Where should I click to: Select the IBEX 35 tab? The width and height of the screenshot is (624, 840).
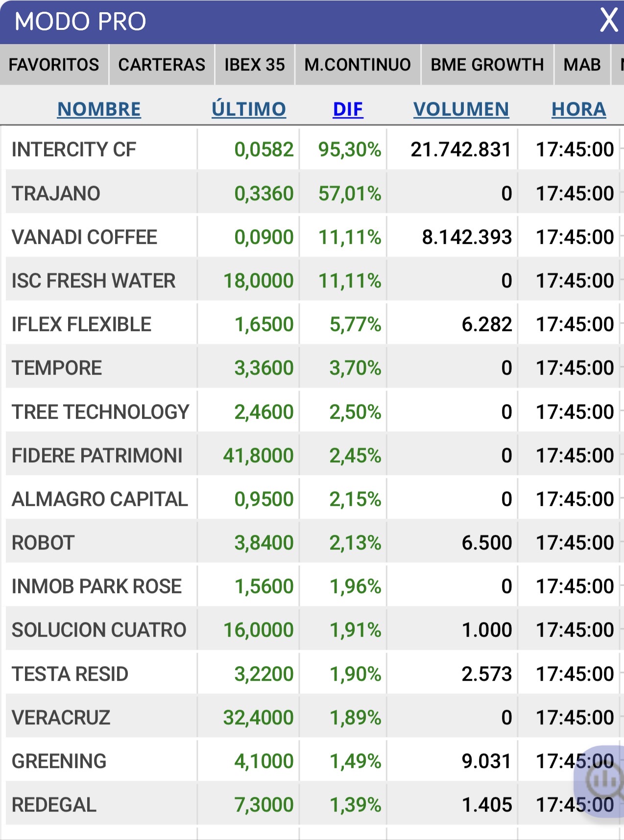255,65
